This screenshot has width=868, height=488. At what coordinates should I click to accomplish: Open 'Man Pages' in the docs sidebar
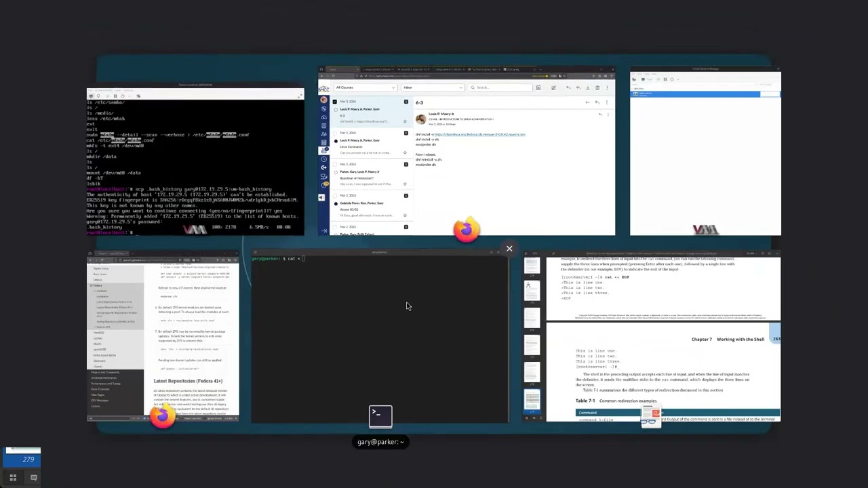[x=98, y=394]
